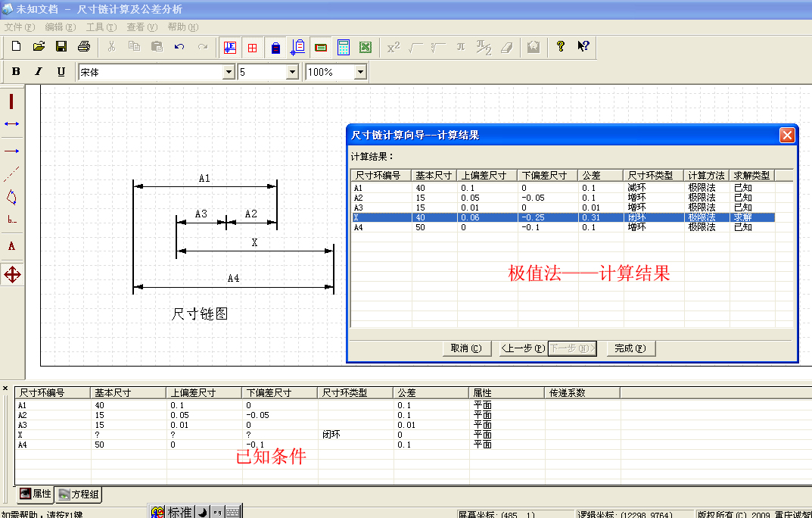Open the 帮助(H) menu
The height and width of the screenshot is (518, 812).
(183, 27)
